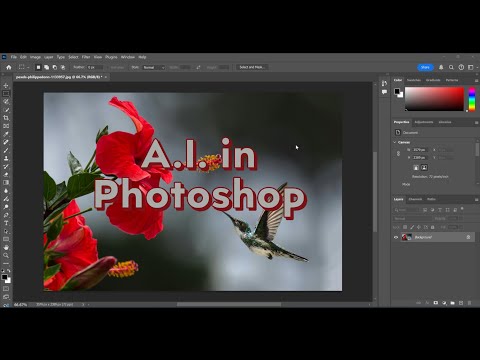Select the Lasso tool

pyautogui.click(x=6, y=102)
